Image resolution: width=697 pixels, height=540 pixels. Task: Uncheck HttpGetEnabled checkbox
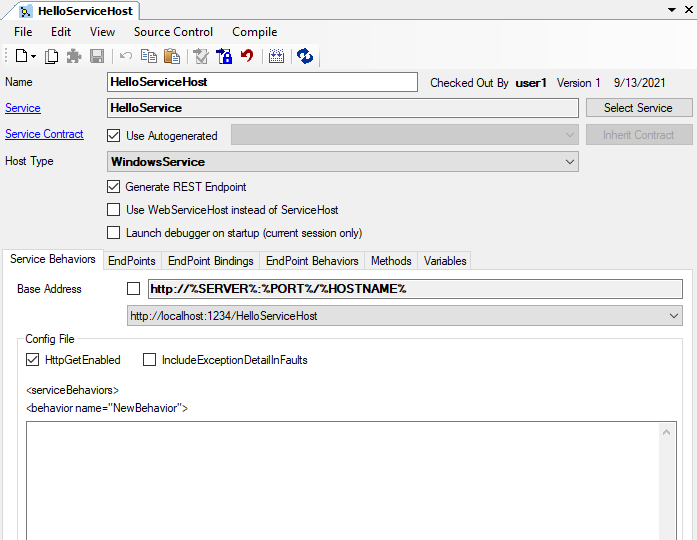pos(32,360)
